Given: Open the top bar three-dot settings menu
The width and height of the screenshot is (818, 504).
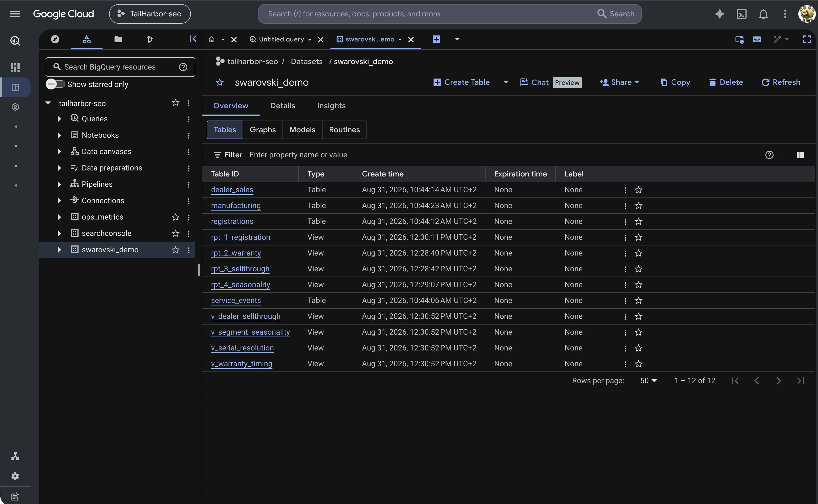Looking at the screenshot, I should coord(785,14).
